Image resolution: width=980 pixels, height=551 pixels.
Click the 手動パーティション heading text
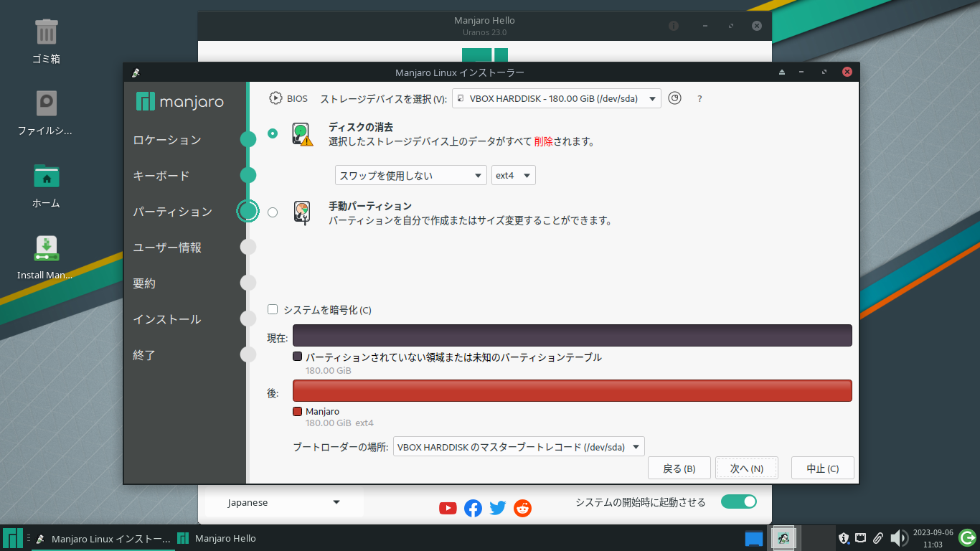[x=369, y=206]
